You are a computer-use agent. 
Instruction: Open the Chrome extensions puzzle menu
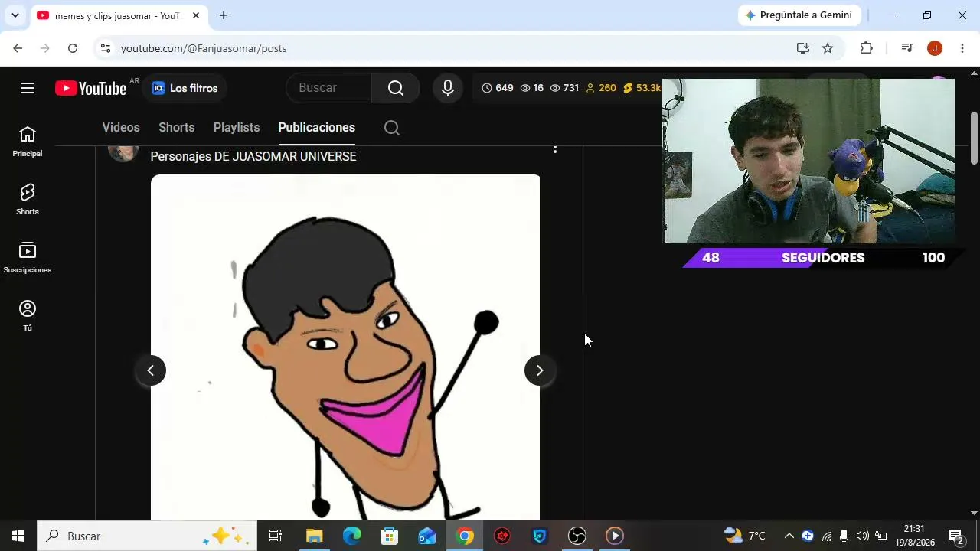[x=866, y=48]
